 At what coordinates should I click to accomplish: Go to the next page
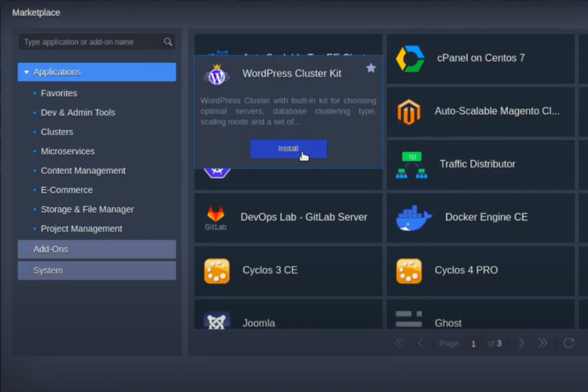(x=521, y=343)
